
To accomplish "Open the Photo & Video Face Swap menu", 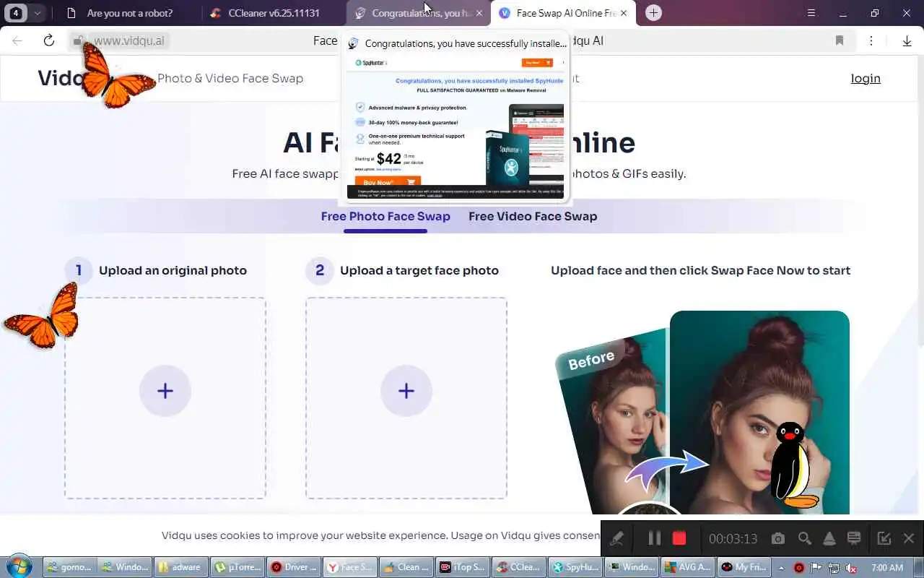I will (230, 78).
